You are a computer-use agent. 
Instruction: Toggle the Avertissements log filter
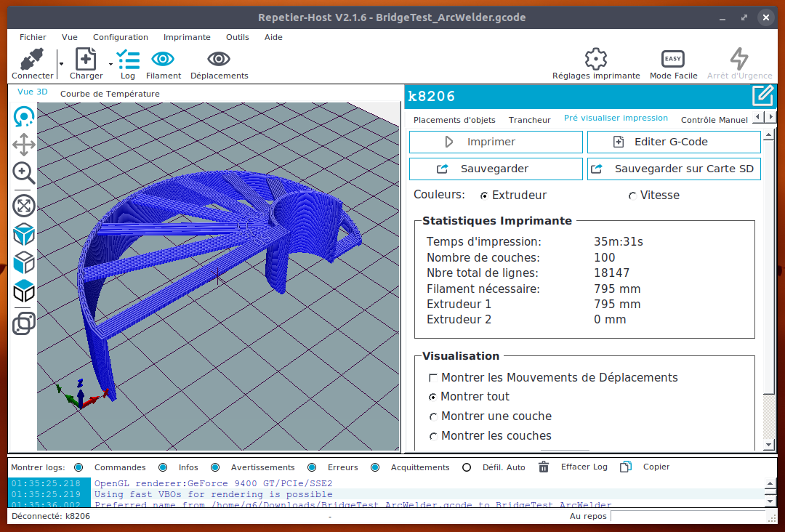pyautogui.click(x=215, y=467)
